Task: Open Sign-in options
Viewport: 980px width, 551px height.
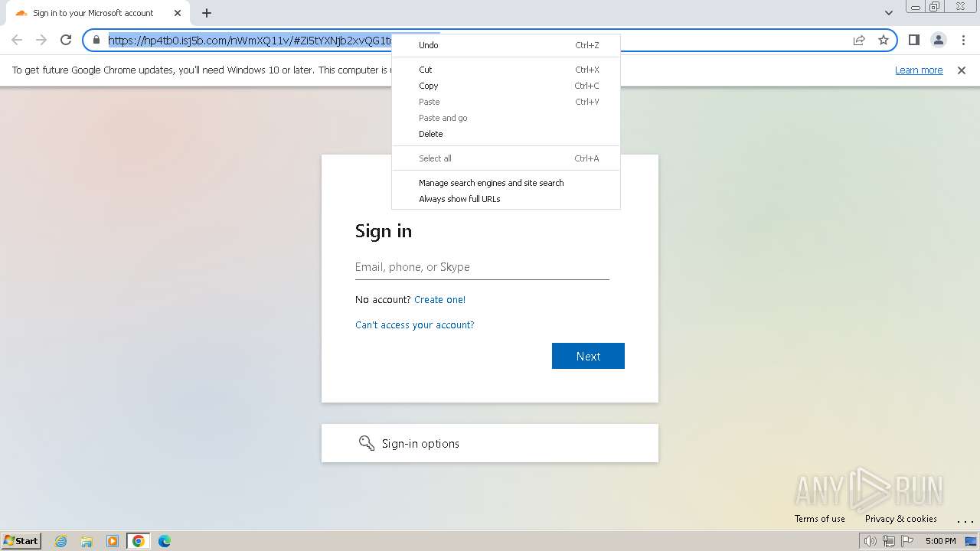Action: tap(490, 443)
